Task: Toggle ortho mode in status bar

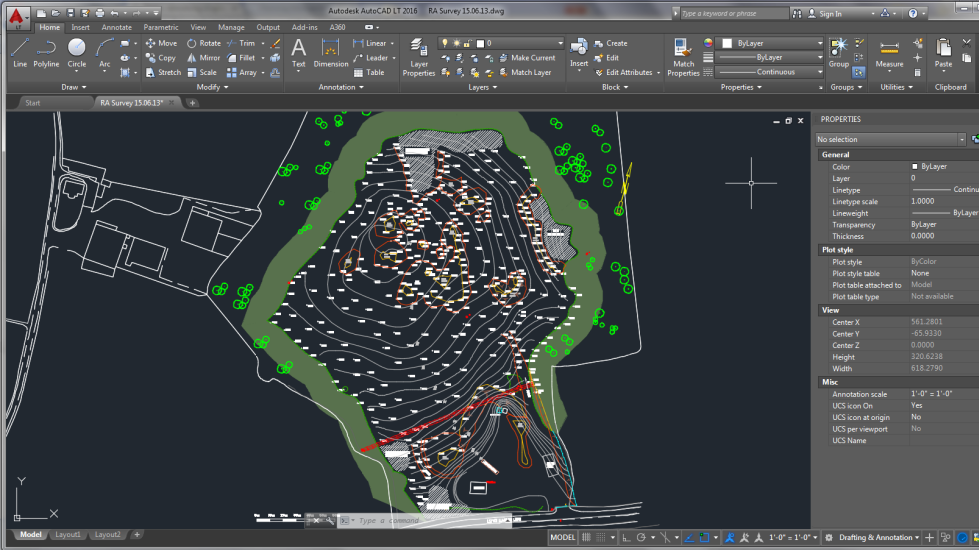Action: tap(626, 538)
